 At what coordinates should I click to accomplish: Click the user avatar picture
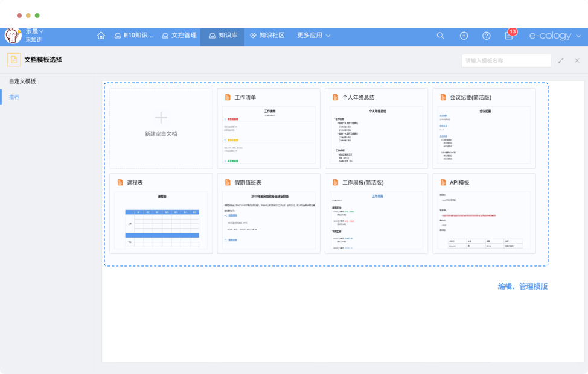pyautogui.click(x=13, y=36)
